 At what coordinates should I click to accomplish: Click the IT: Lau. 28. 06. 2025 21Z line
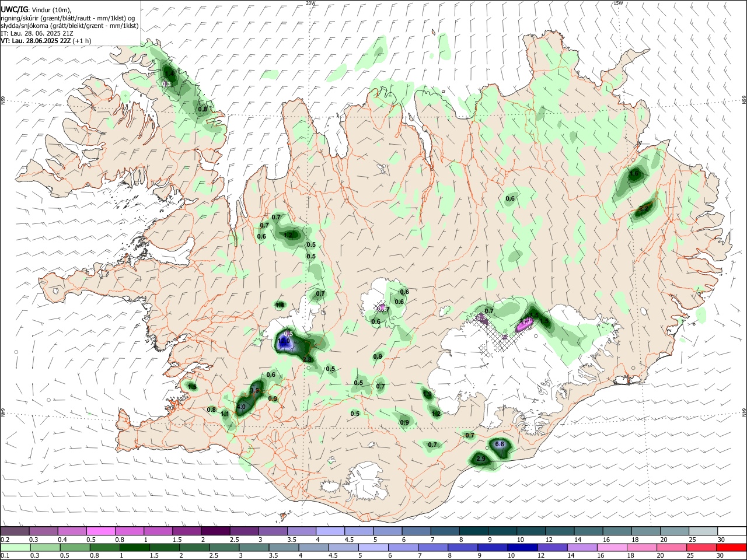click(x=37, y=33)
